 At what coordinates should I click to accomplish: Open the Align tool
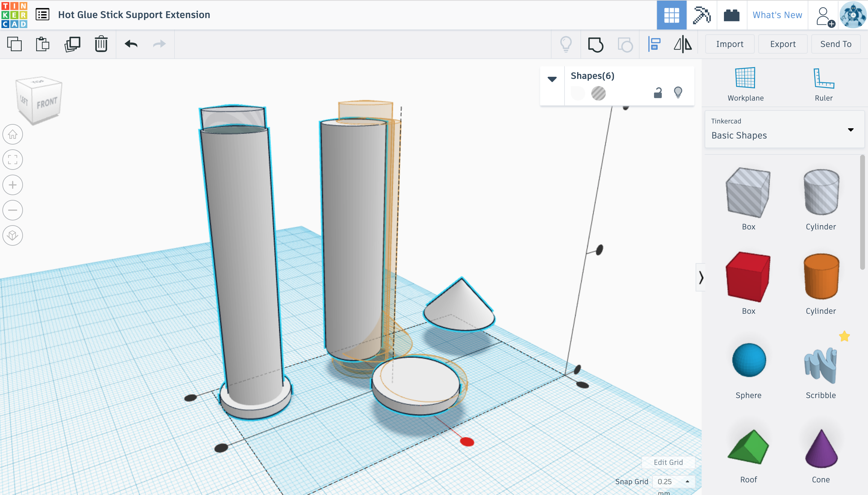click(x=654, y=44)
